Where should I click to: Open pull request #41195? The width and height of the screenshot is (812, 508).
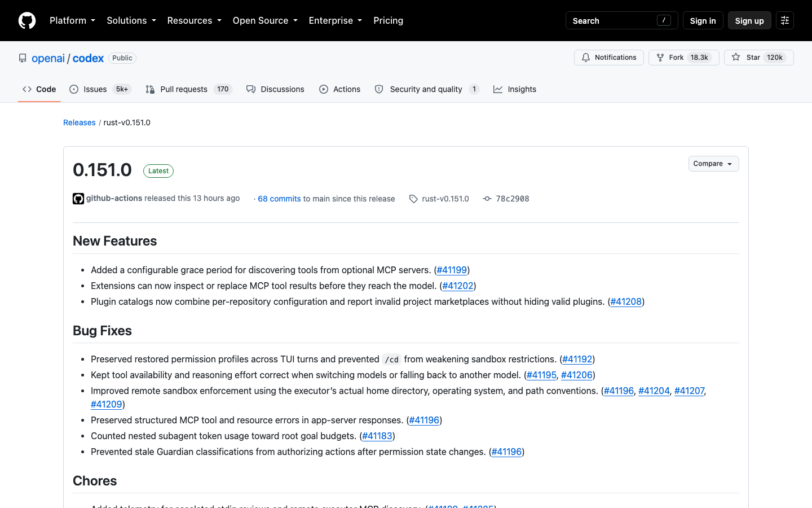pos(541,375)
